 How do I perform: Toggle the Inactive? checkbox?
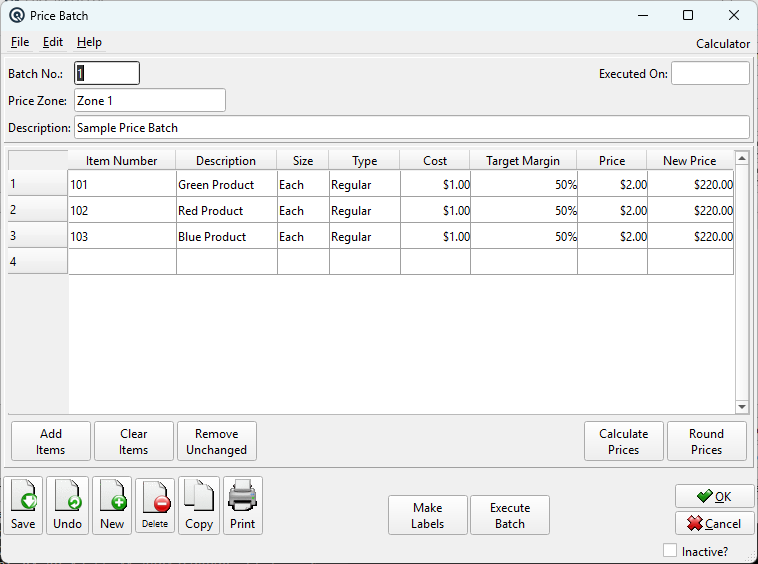[x=670, y=550]
